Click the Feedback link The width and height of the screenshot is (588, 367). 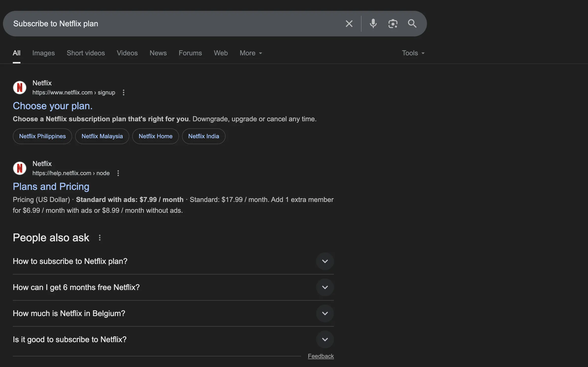(321, 356)
